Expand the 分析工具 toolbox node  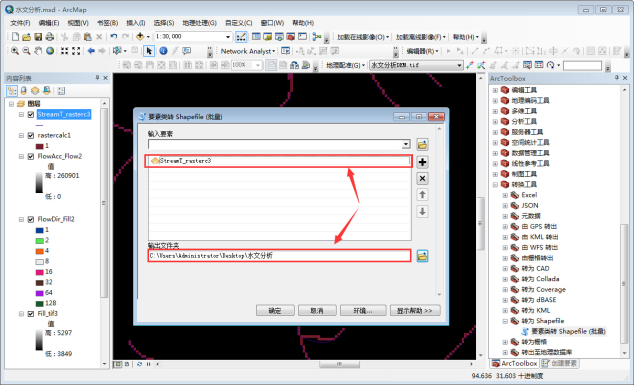click(495, 122)
